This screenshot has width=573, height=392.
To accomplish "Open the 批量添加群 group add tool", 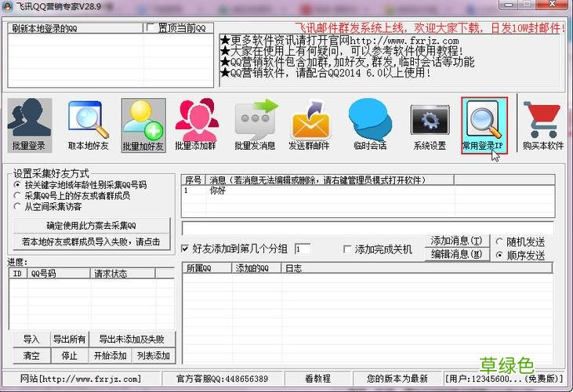I will pyautogui.click(x=196, y=125).
